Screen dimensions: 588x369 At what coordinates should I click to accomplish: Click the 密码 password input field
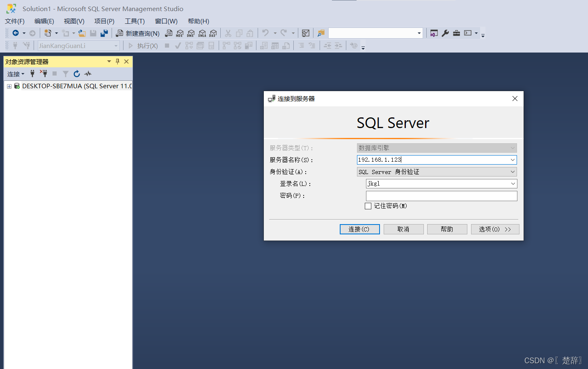(x=442, y=196)
